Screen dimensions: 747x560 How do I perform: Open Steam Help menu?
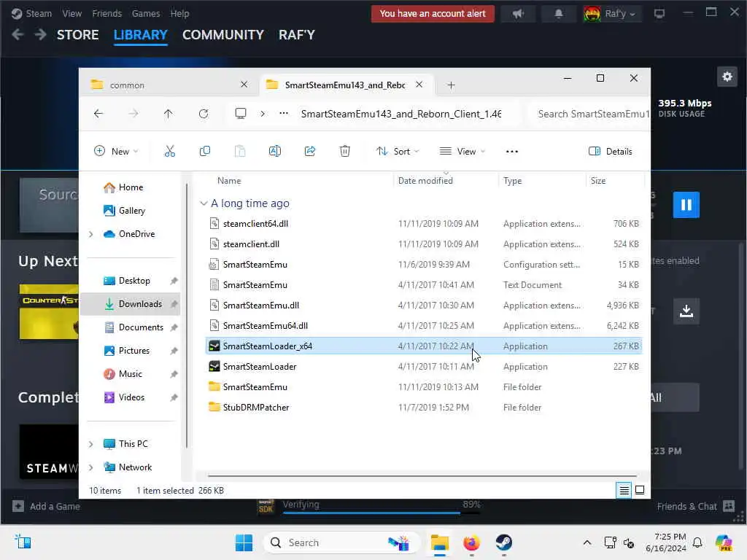(179, 13)
